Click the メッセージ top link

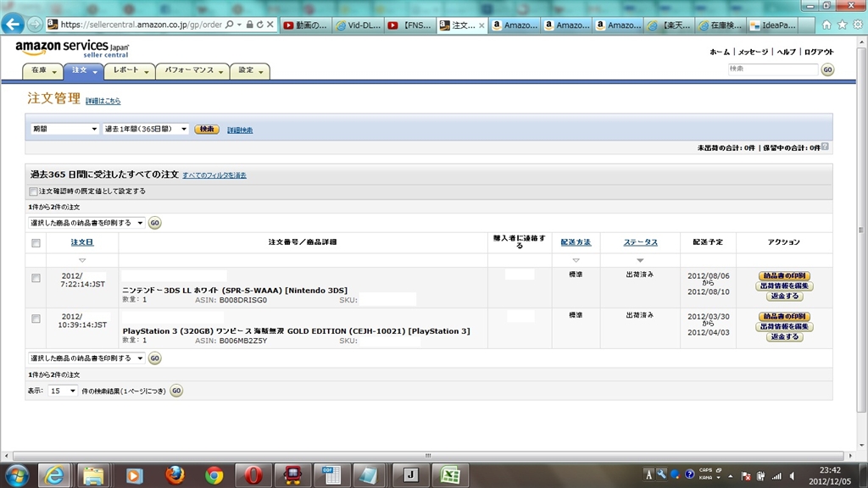click(753, 52)
